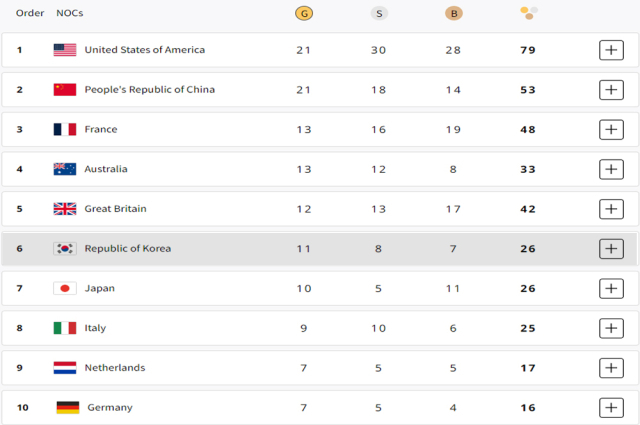Click the United States of America flag
The image size is (640, 425).
65,50
